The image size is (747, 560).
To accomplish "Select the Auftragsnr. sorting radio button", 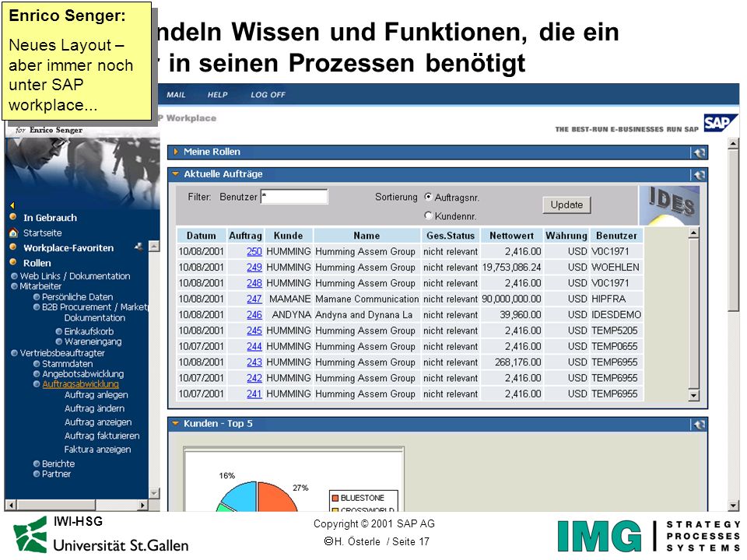I will tap(428, 197).
